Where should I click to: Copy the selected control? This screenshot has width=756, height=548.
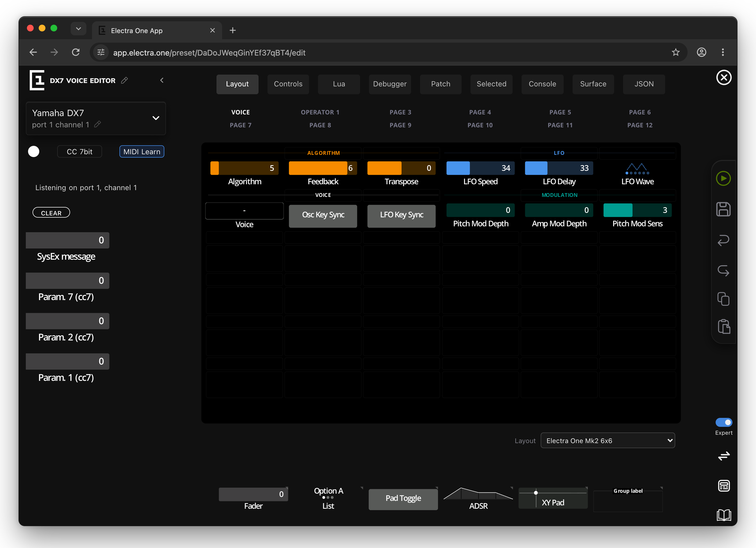(x=723, y=299)
